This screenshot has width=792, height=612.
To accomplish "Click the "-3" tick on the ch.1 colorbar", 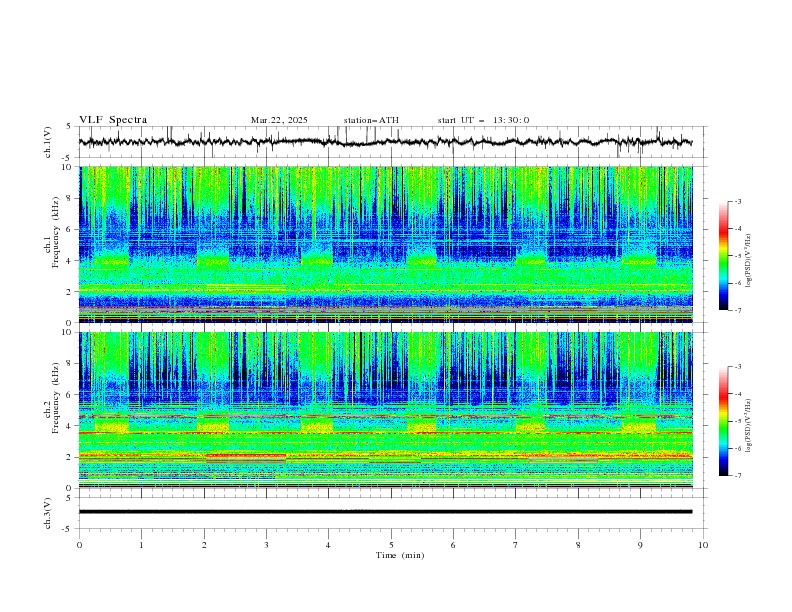I will [737, 201].
